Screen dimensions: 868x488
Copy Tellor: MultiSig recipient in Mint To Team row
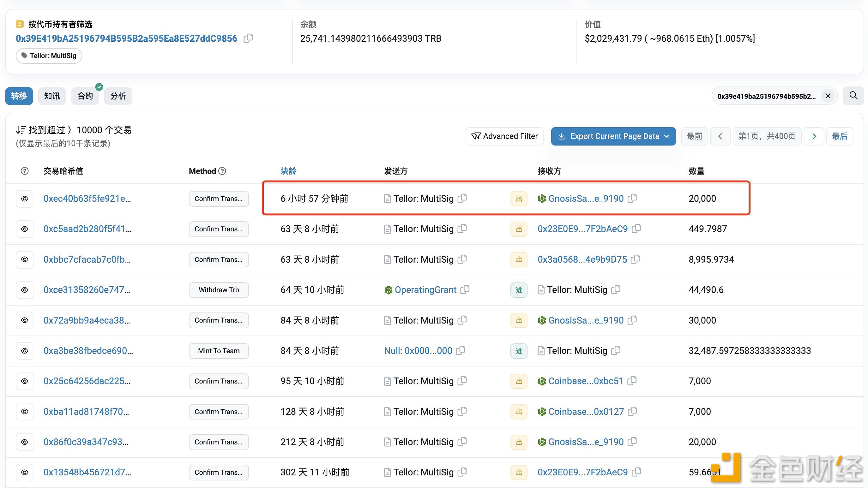click(616, 351)
